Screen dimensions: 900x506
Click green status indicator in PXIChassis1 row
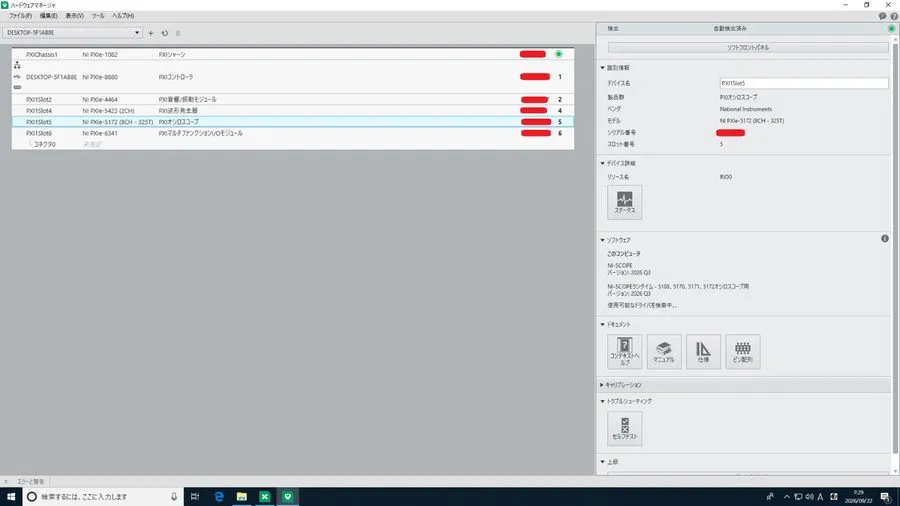tap(558, 54)
